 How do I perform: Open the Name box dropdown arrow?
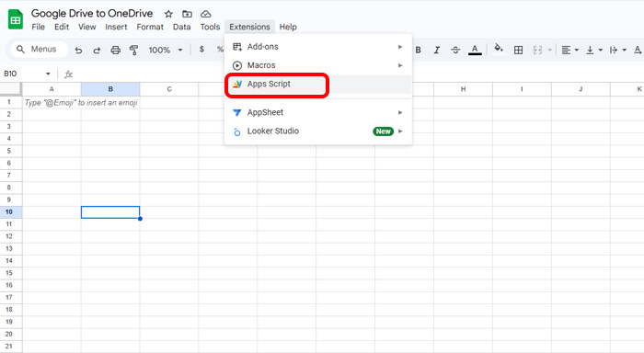click(48, 74)
